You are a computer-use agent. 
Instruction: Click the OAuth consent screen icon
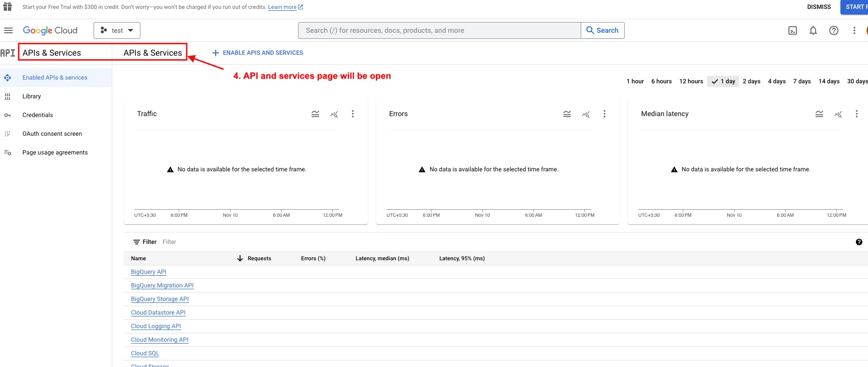7,134
